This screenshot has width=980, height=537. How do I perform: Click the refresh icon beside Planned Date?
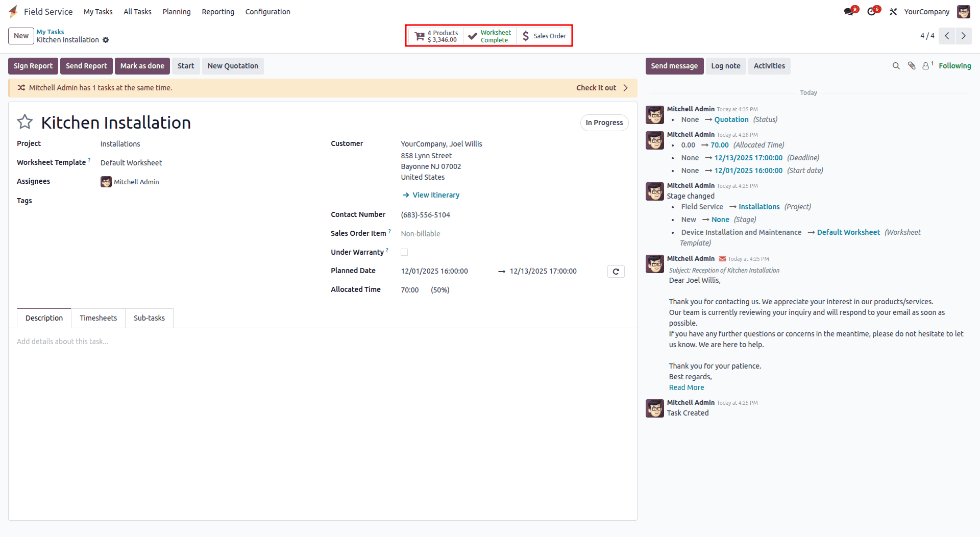(x=616, y=271)
